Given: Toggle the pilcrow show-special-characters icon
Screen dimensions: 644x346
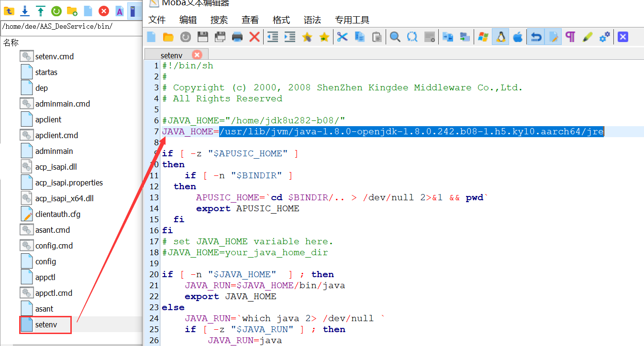Looking at the screenshot, I should 570,37.
